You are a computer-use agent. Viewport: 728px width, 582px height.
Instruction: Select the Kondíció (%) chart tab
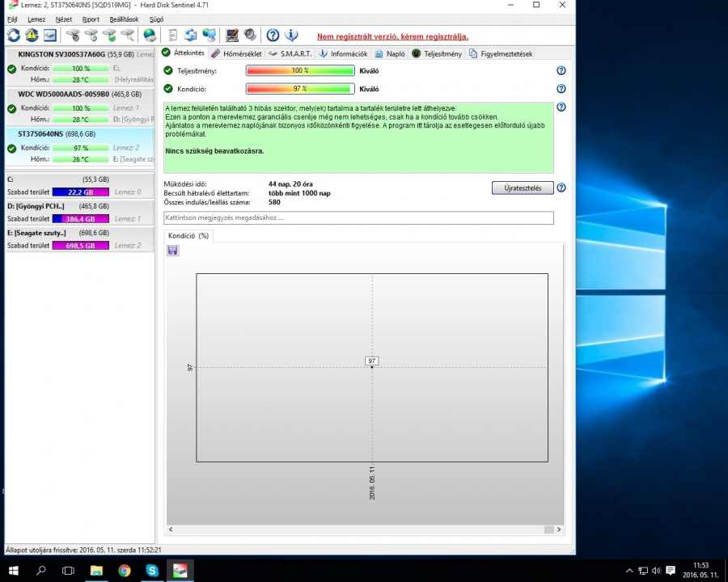(x=188, y=236)
